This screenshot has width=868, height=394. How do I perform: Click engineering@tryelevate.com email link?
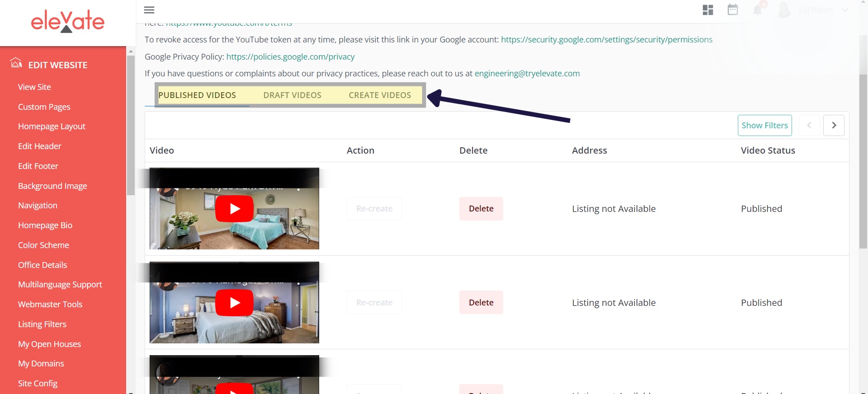pyautogui.click(x=527, y=74)
